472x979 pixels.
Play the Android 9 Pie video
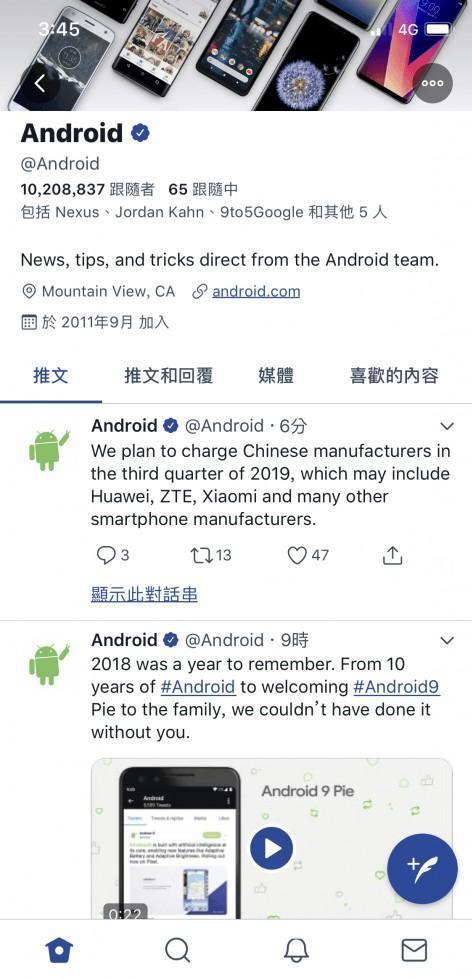click(x=271, y=849)
